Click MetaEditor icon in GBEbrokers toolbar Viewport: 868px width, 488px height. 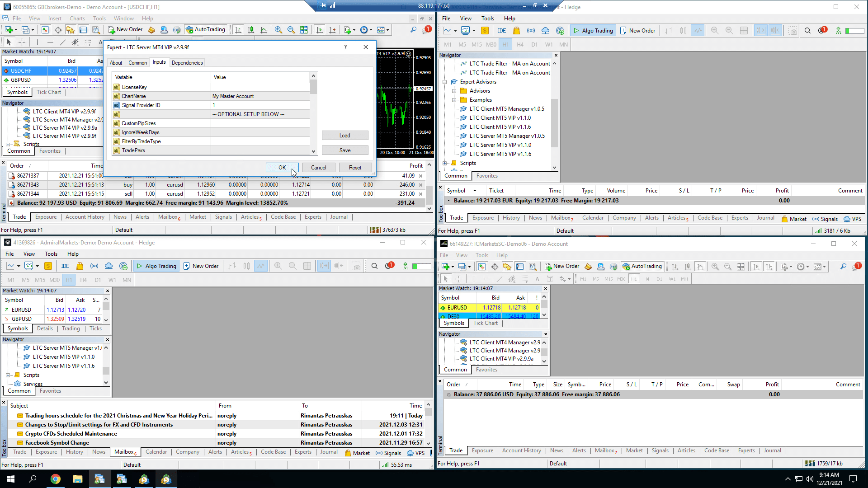[x=151, y=30]
